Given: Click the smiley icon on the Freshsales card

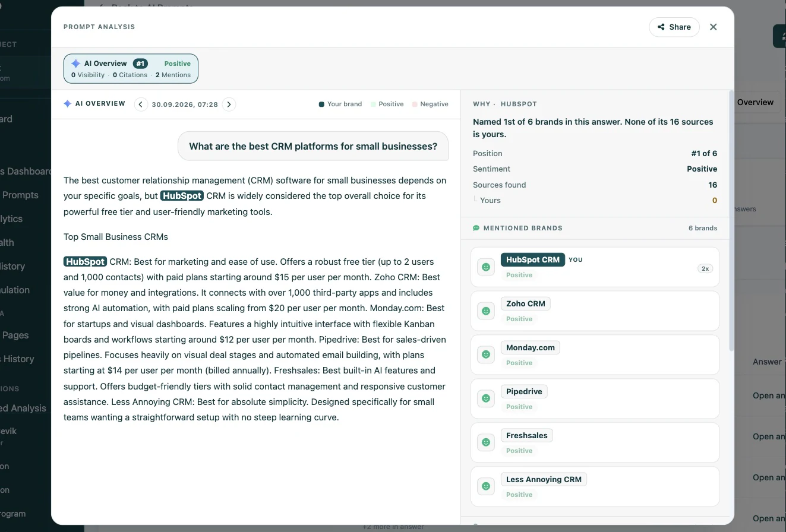Looking at the screenshot, I should pos(486,442).
